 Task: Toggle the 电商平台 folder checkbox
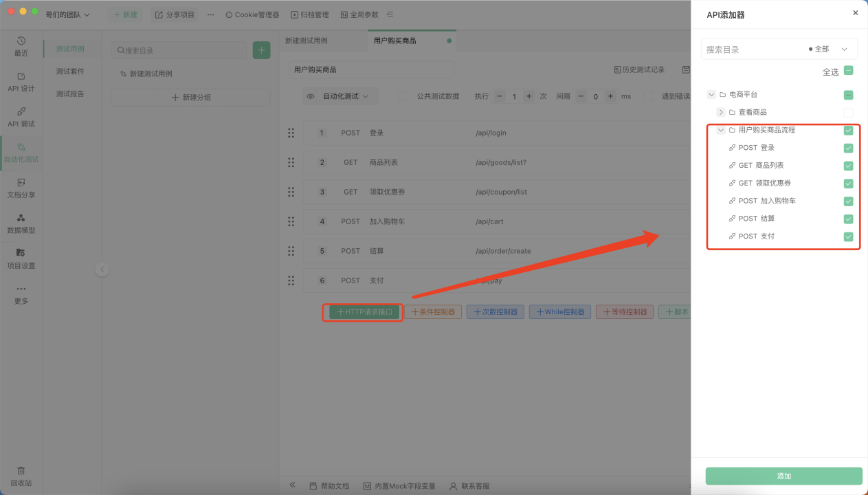[x=849, y=95]
